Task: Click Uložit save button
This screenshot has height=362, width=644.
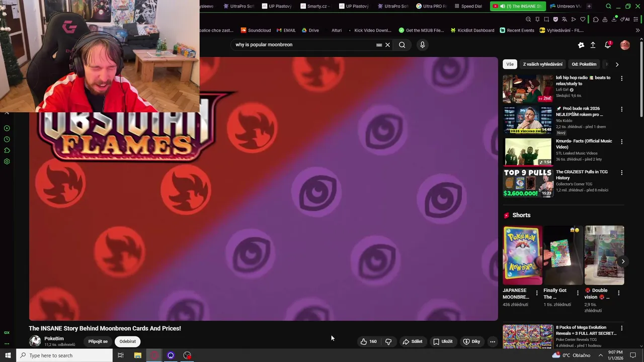Action: tap(443, 341)
